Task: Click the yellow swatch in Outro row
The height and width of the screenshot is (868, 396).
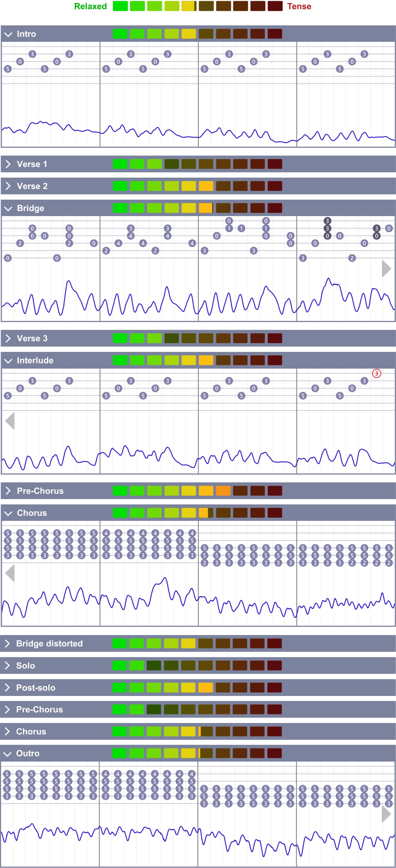Action: pos(188,753)
